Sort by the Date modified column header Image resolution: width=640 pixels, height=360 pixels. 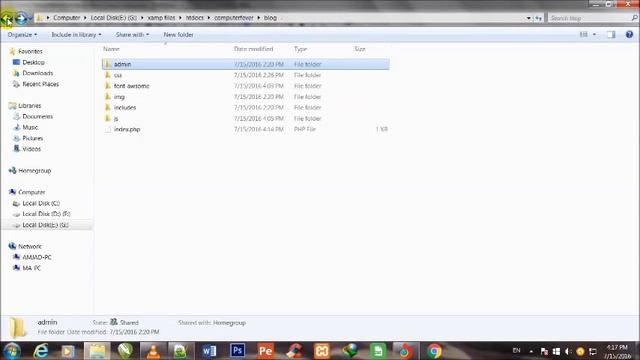tap(253, 49)
